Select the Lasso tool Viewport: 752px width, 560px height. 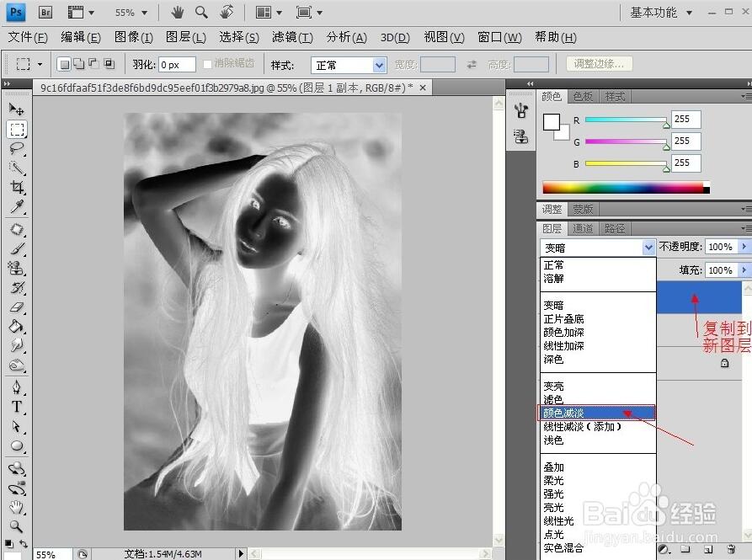[x=17, y=148]
